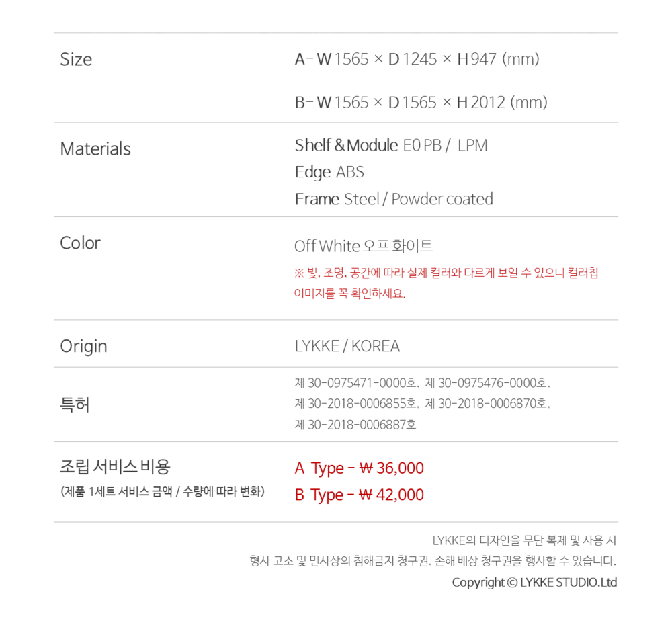Click the A type dimensions line

click(x=417, y=59)
